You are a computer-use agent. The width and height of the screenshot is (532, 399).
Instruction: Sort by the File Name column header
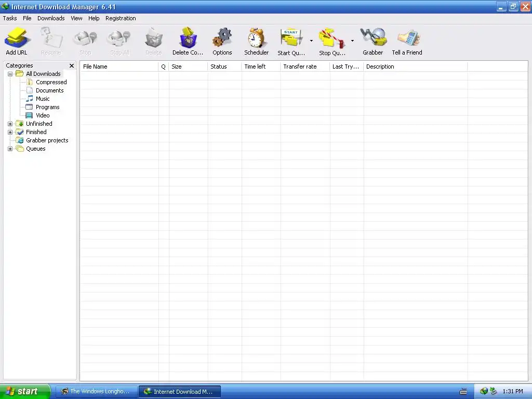pos(119,66)
